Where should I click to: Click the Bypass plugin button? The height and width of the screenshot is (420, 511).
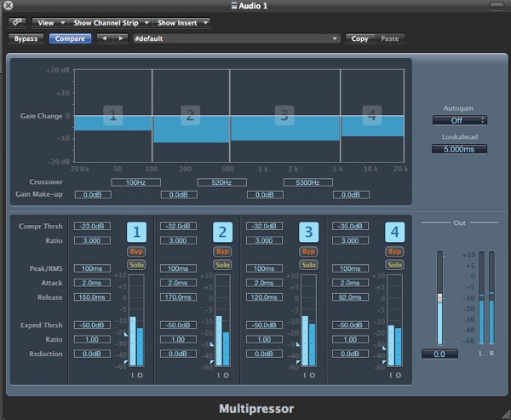coord(26,38)
